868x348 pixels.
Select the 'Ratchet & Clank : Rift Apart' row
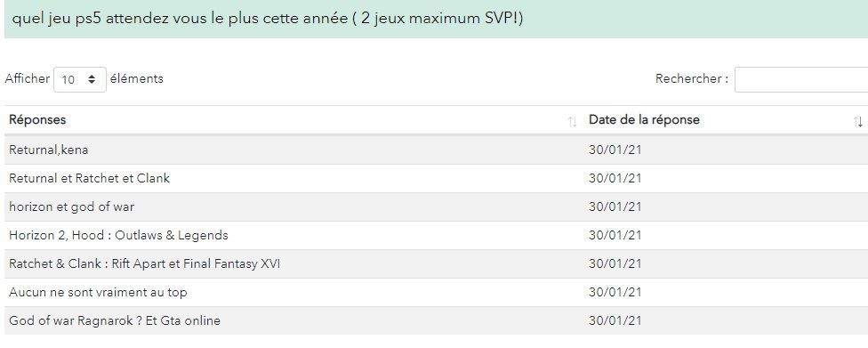(x=436, y=263)
